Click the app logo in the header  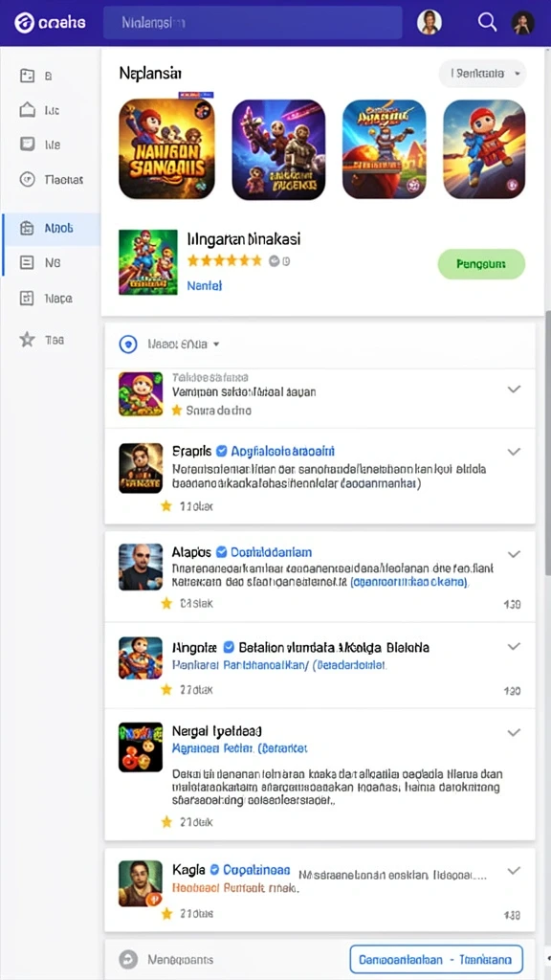point(50,23)
